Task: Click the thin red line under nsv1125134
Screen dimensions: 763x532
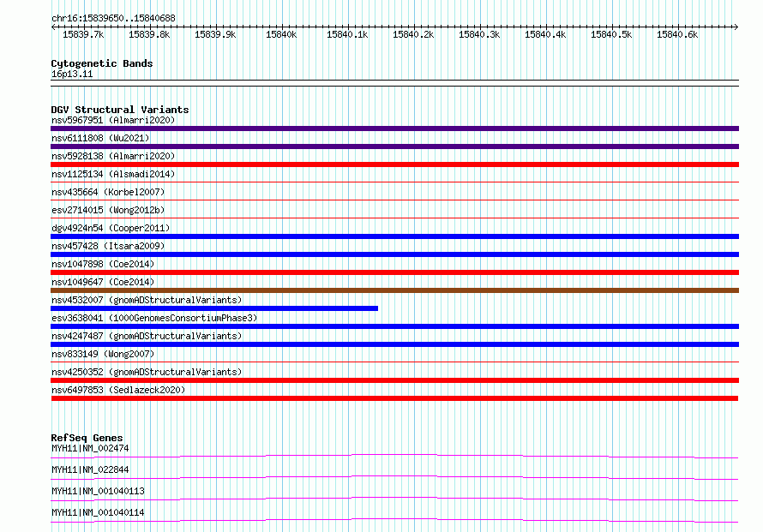Action: tap(394, 182)
